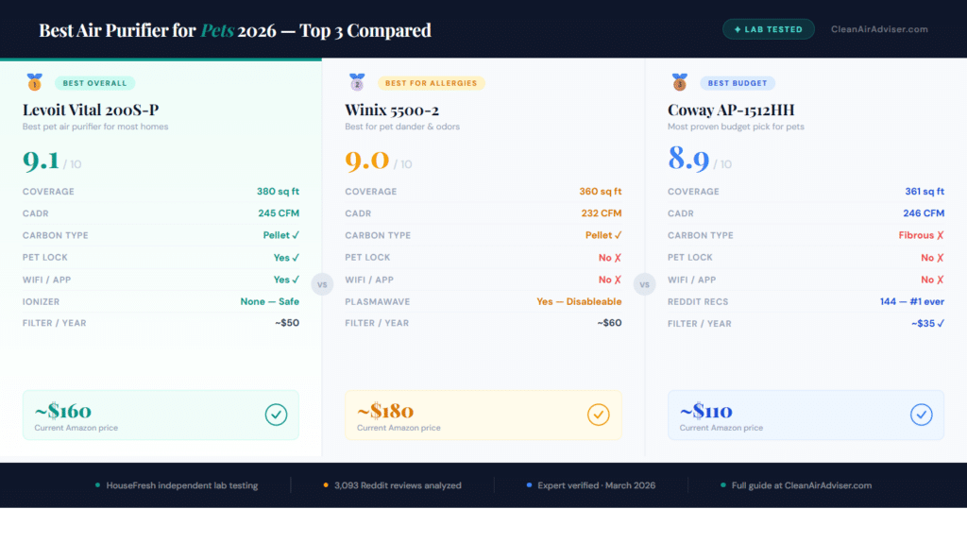Click the VS badge between Levoit and Winix
The width and height of the screenshot is (967, 560).
[x=322, y=285]
